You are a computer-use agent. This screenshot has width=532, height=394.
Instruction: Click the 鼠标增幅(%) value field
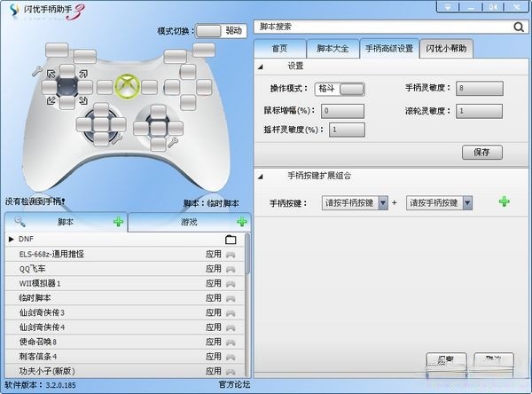click(342, 111)
